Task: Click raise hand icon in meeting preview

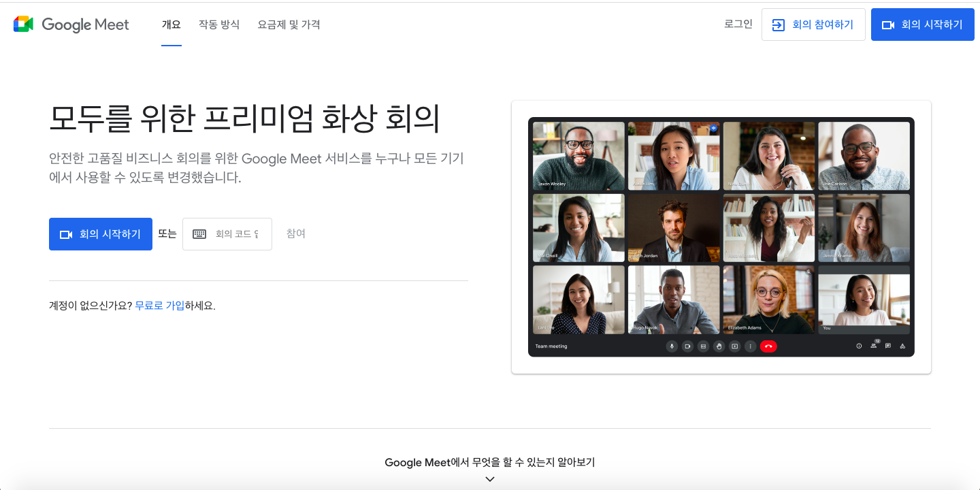Action: tap(719, 346)
